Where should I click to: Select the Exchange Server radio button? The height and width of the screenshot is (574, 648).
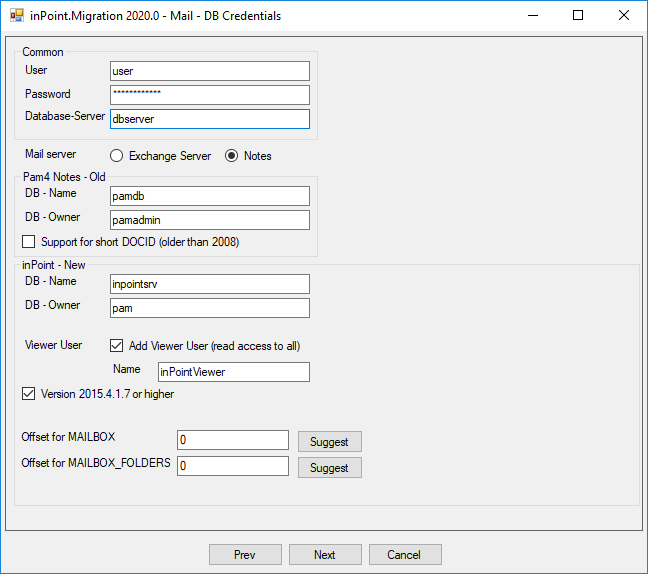coord(116,156)
